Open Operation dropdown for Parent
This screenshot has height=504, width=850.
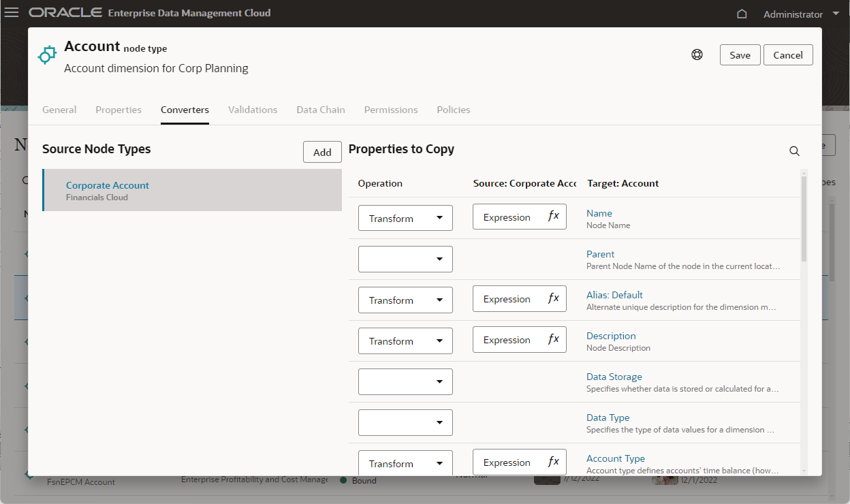(405, 259)
